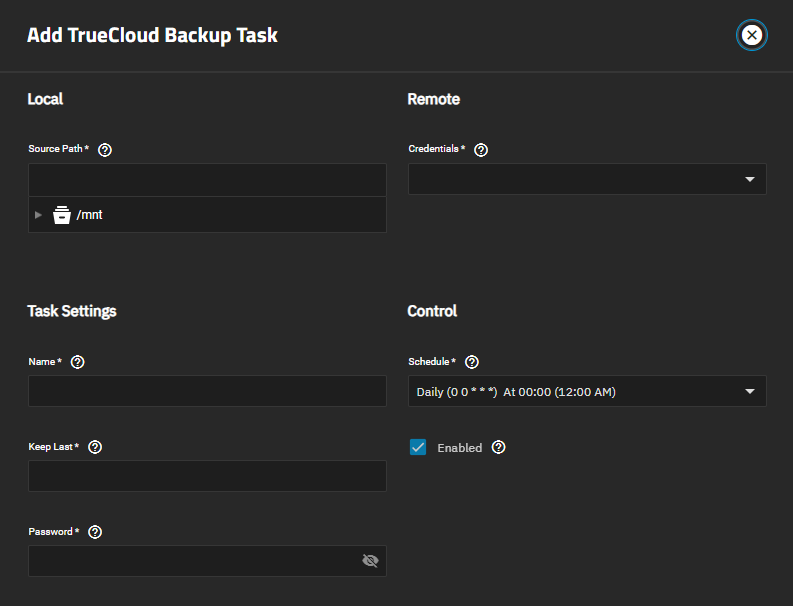The image size is (793, 606).
Task: Toggle password visibility eye icon
Action: tap(370, 561)
